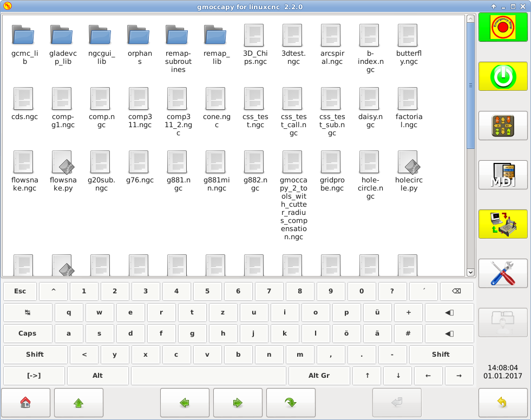Toggle the Caps key on keyboard
Viewport: 531px width, 420px height.
click(x=28, y=333)
